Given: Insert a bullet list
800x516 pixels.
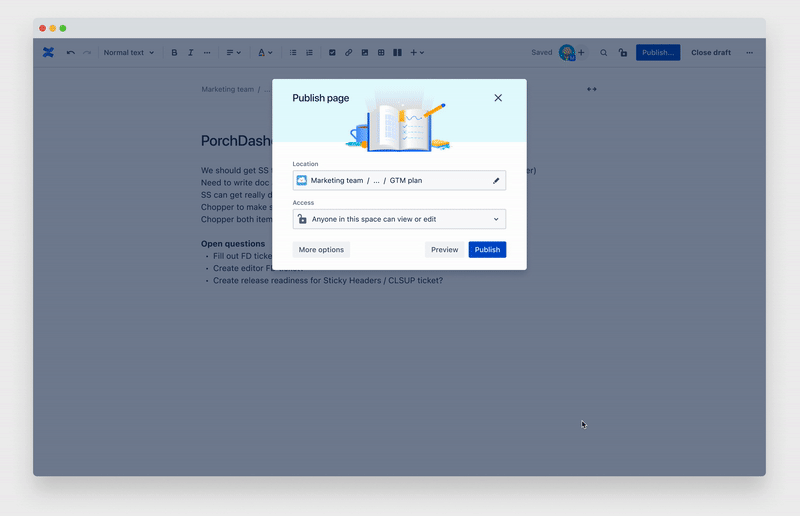Looking at the screenshot, I should click(293, 53).
